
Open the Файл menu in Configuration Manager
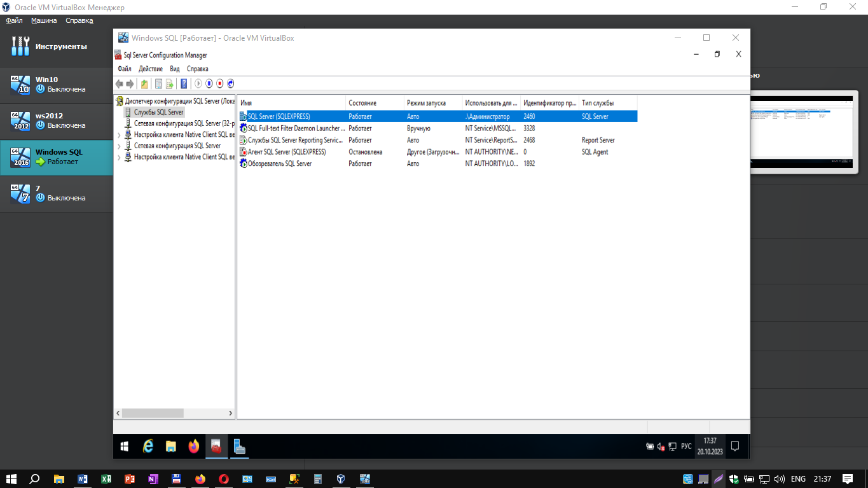125,69
